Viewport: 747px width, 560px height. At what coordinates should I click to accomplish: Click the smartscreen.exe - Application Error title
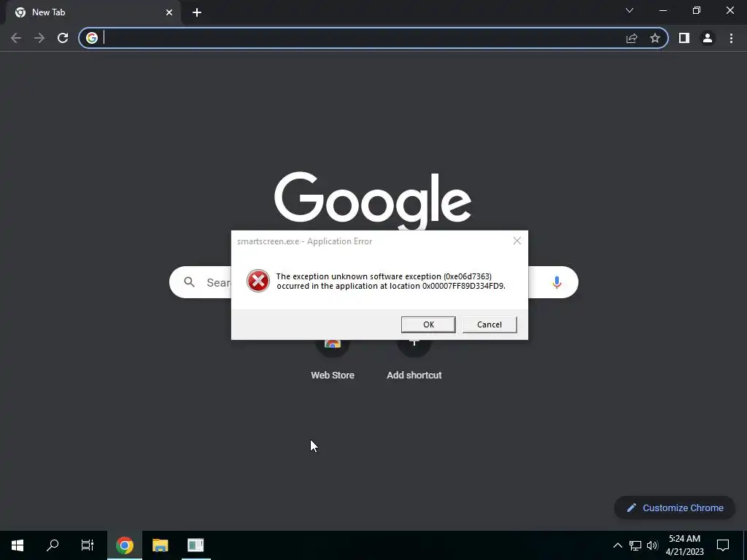pos(304,241)
